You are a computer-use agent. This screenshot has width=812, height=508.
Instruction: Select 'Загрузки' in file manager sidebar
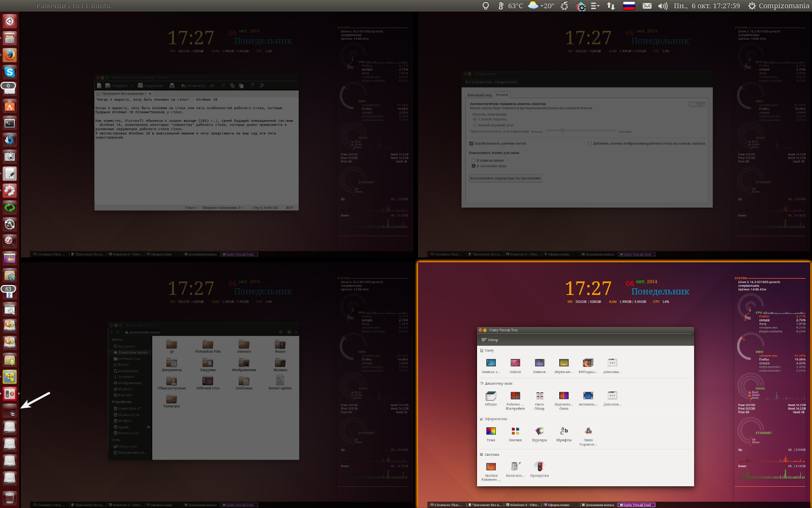(131, 377)
